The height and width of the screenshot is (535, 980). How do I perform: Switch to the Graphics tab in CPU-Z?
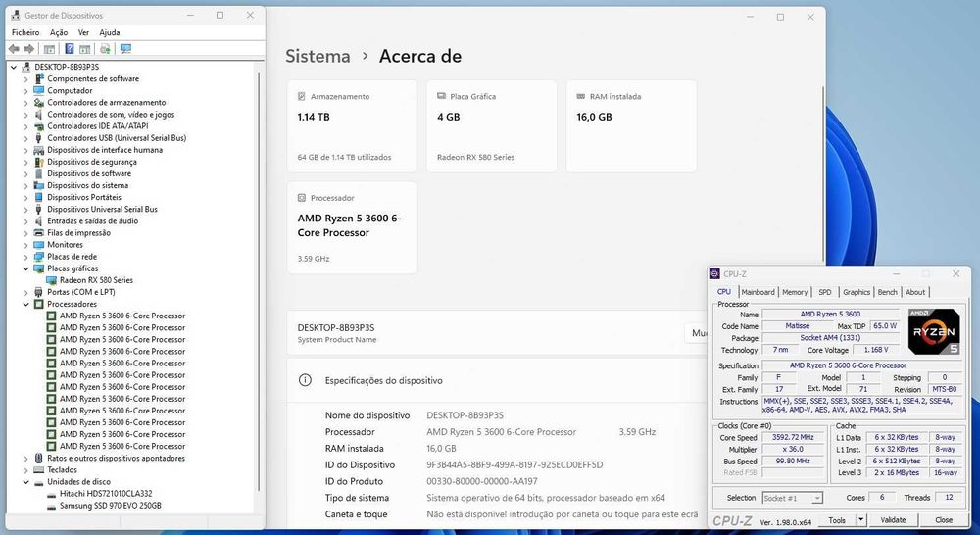pos(857,292)
